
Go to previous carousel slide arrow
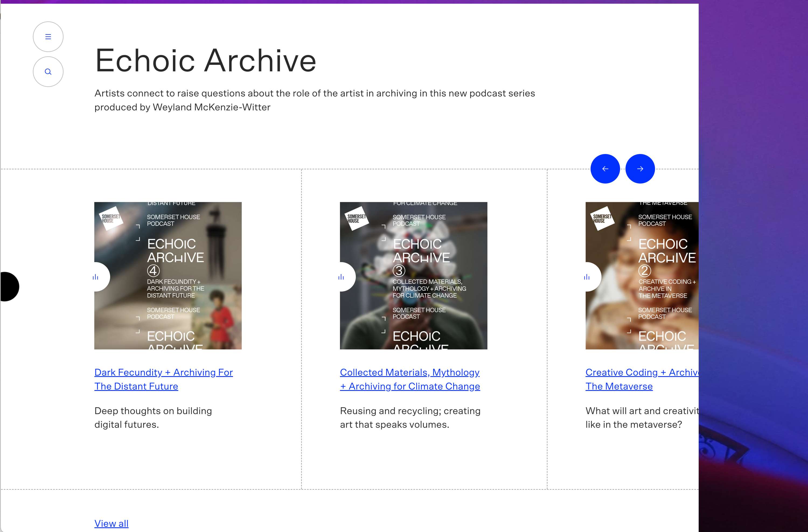coord(605,169)
